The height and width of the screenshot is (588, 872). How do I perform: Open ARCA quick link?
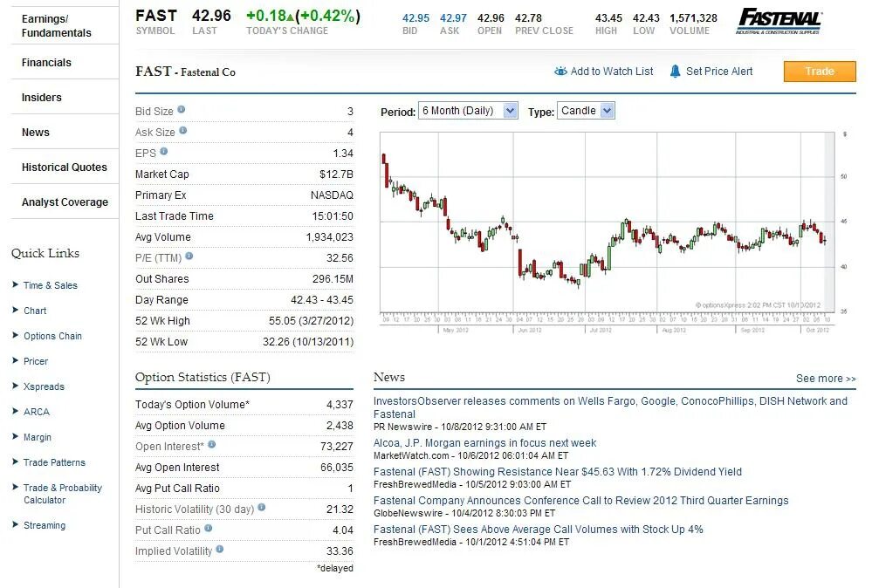pyautogui.click(x=36, y=412)
